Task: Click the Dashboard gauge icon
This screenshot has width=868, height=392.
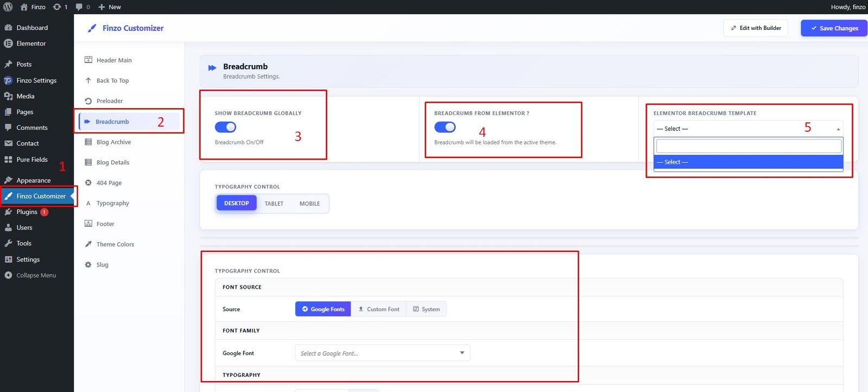Action: (x=8, y=28)
